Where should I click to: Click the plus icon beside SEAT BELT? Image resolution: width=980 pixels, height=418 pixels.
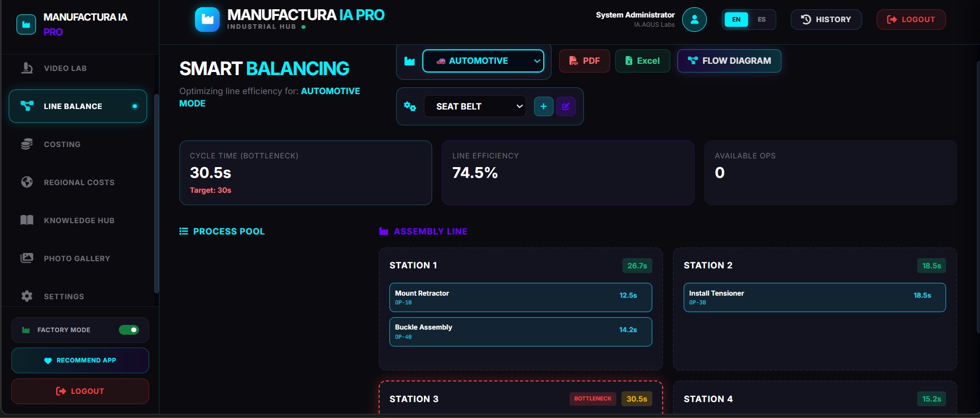(543, 106)
